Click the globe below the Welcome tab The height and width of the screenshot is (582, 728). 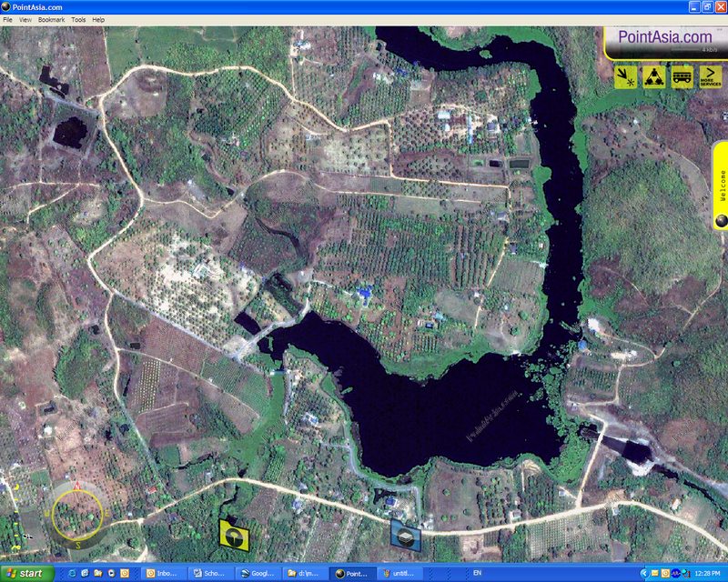pos(721,220)
